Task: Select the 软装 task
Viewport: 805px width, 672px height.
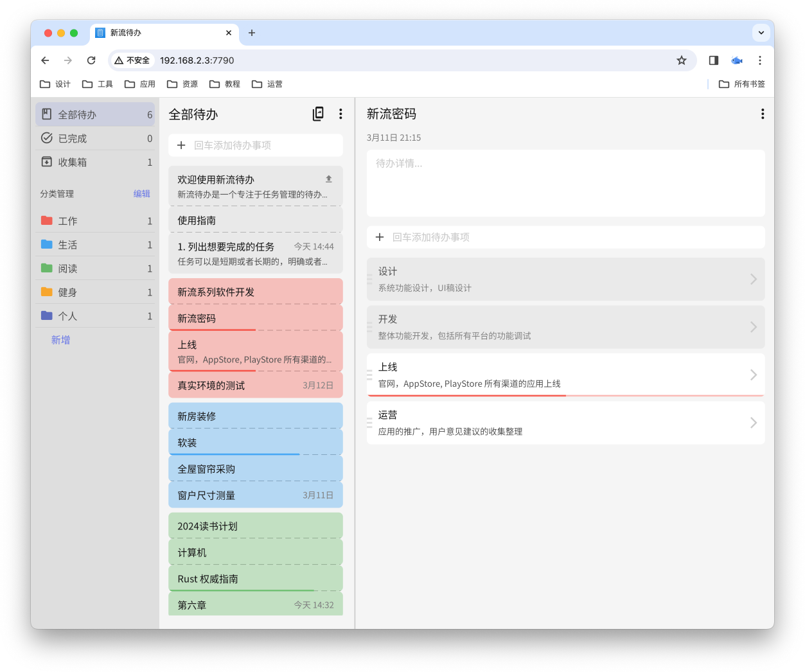Action: (x=256, y=443)
